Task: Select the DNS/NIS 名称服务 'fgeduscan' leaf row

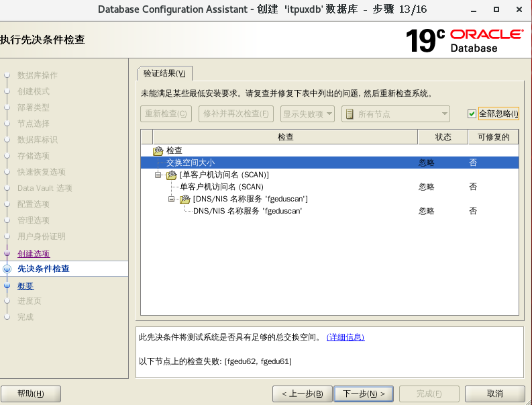Action: point(329,211)
